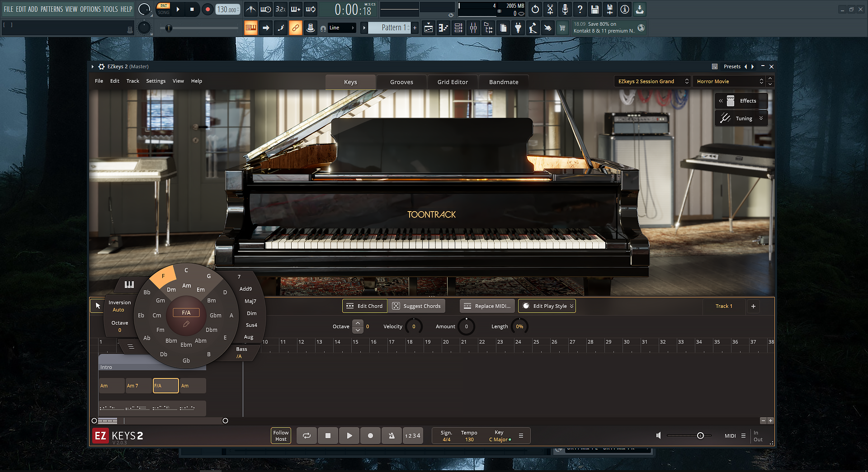
Task: Click the FL Studio question mark help icon
Action: click(x=580, y=9)
